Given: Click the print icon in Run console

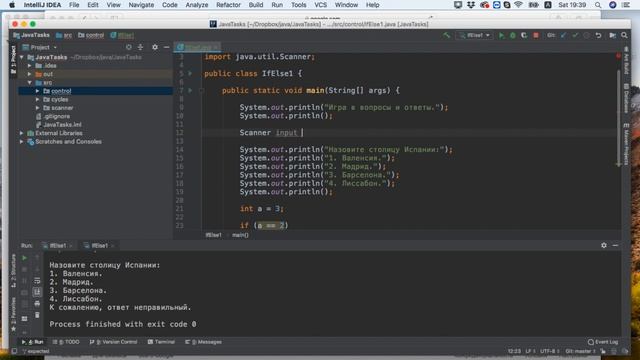Looking at the screenshot, I should tap(37, 303).
